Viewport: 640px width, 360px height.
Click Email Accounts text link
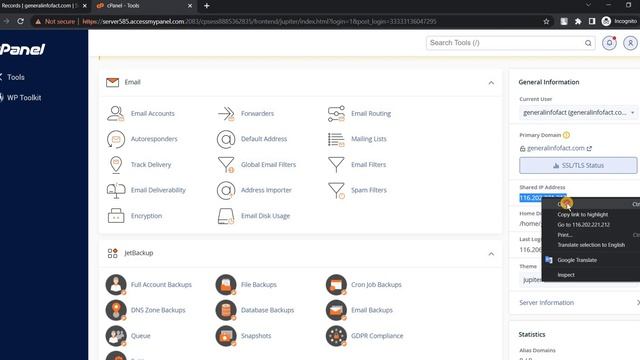(153, 113)
